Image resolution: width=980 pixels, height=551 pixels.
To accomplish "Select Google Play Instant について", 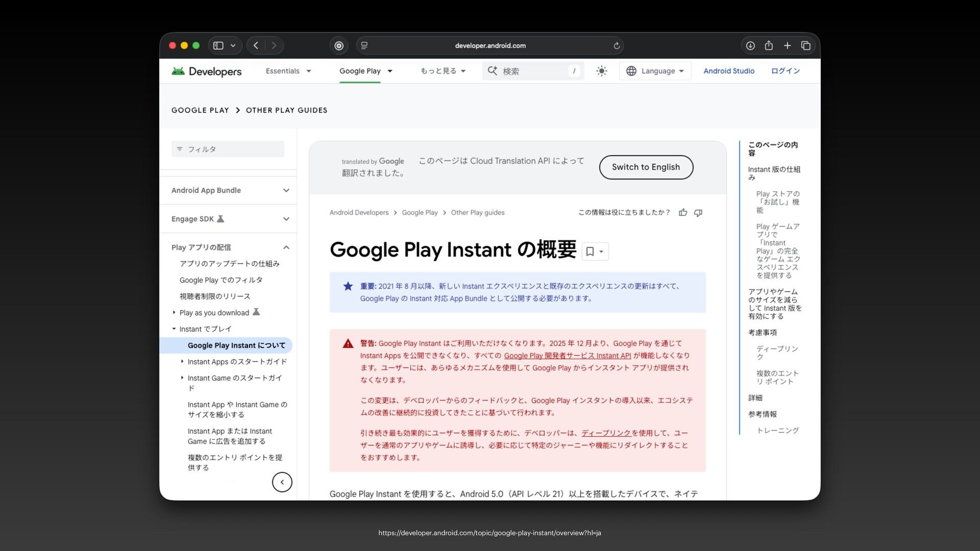I will coord(236,345).
